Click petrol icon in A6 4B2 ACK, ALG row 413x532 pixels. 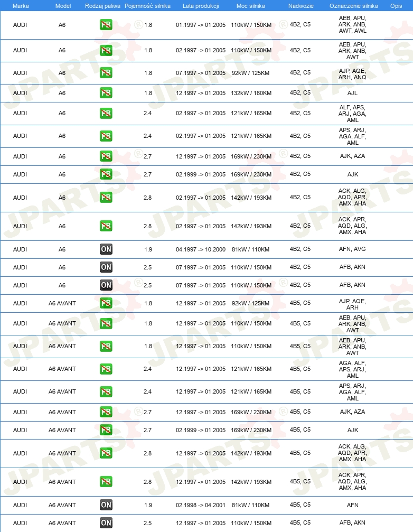[106, 197]
